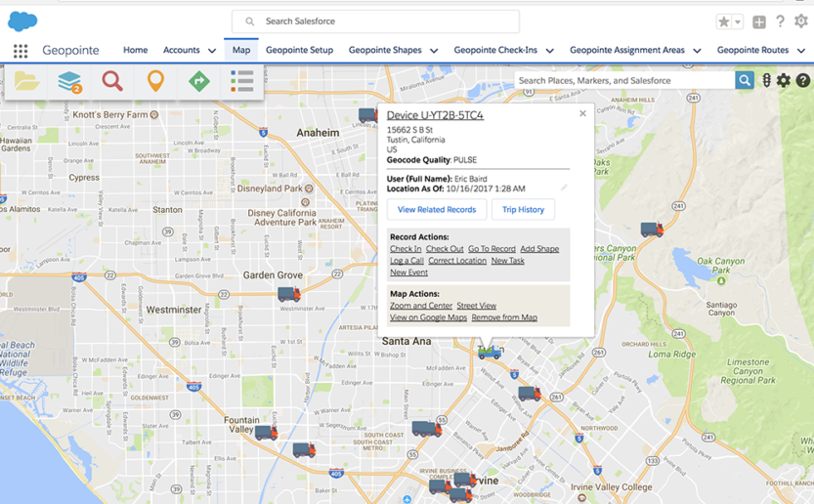Open the Device U-YT2B-5TC4 link
814x504 pixels.
(x=435, y=115)
